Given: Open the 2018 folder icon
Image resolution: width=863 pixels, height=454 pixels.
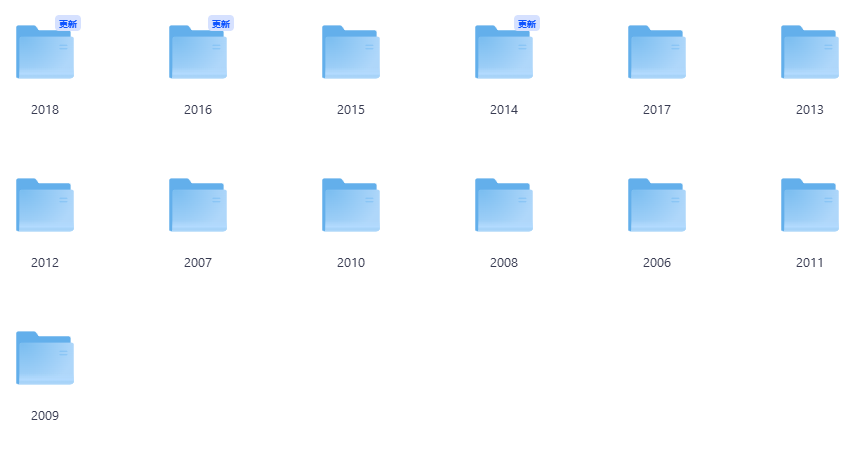Looking at the screenshot, I should (45, 52).
